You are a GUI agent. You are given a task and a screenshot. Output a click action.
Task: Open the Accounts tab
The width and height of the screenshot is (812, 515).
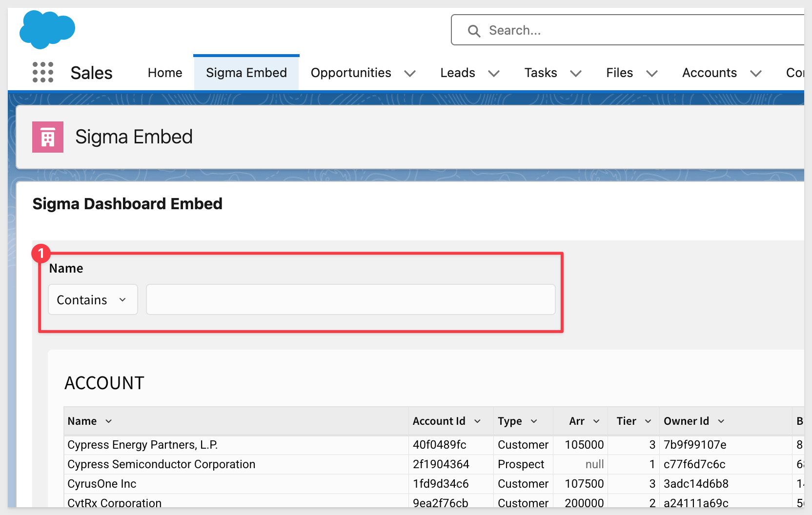(710, 73)
